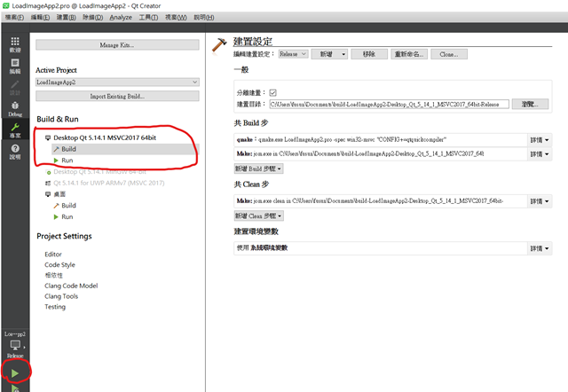Click the 瀏覽 browse button
The height and width of the screenshot is (392, 568).
click(530, 105)
